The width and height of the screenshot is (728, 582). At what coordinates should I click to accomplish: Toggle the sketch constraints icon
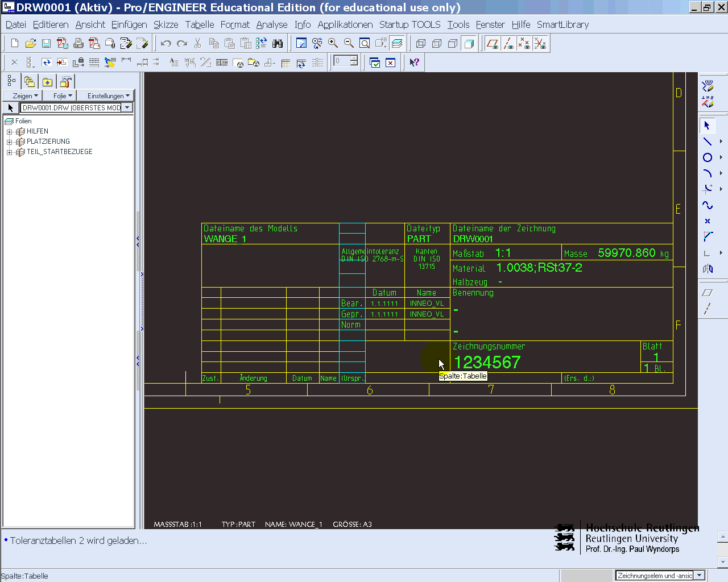pyautogui.click(x=708, y=102)
